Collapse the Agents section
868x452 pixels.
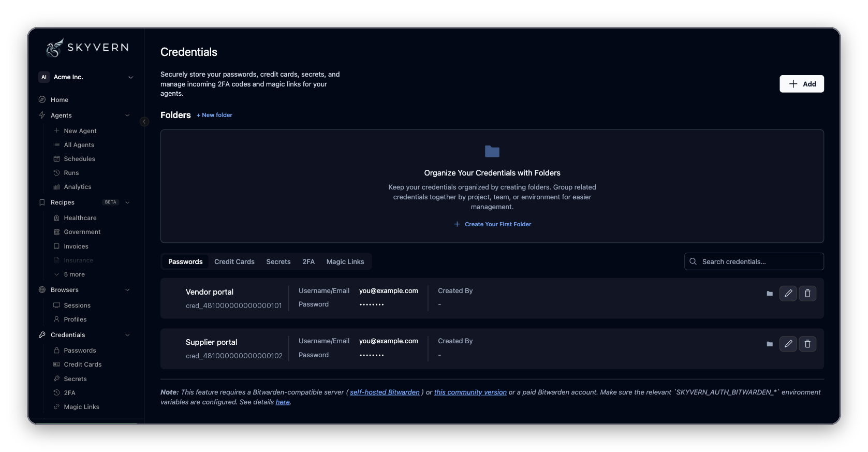point(127,115)
